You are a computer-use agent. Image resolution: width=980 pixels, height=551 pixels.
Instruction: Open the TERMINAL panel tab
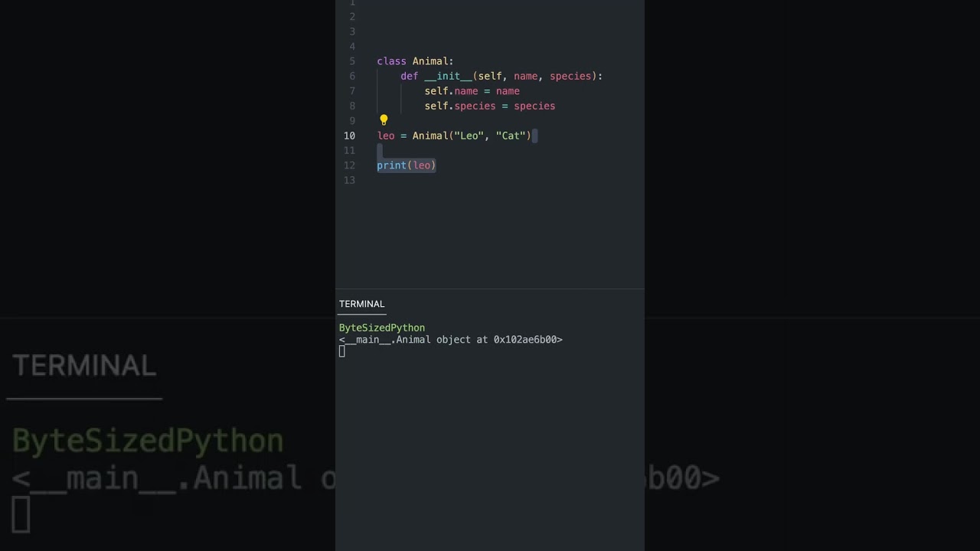click(362, 304)
